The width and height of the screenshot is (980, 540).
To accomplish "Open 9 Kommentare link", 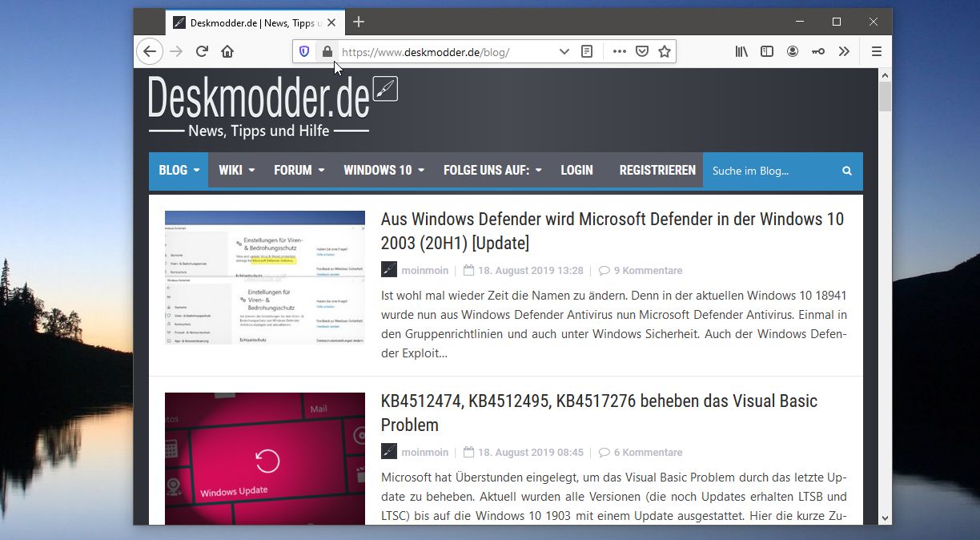I will click(648, 271).
